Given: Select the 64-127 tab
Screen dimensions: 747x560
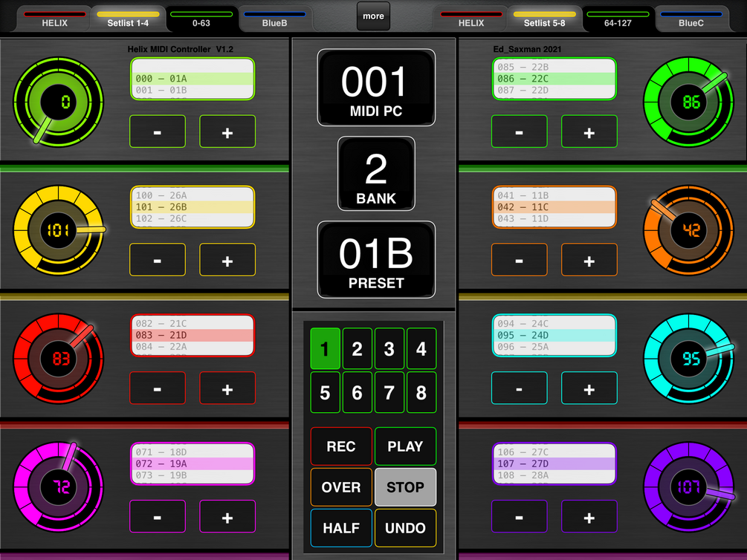Looking at the screenshot, I should tap(618, 19).
